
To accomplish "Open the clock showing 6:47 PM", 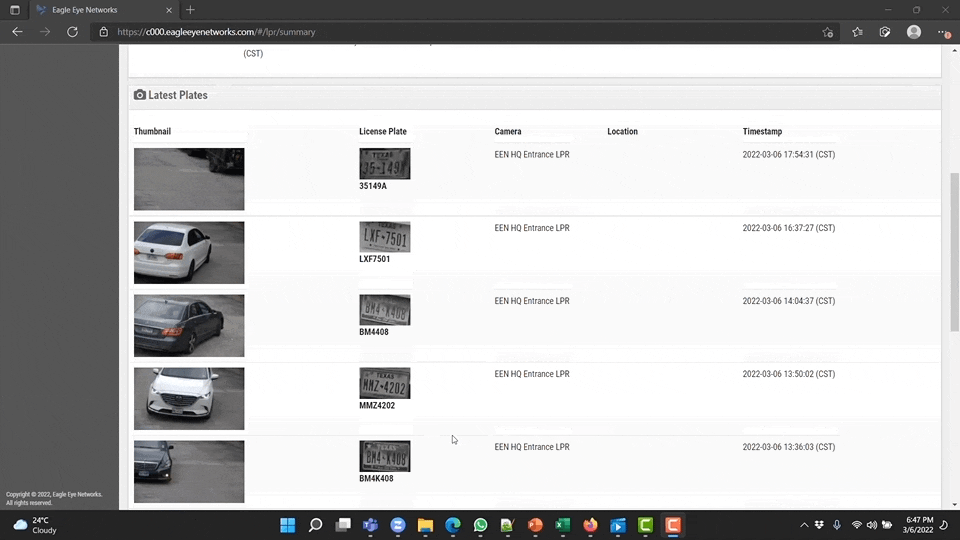I will pos(917,525).
